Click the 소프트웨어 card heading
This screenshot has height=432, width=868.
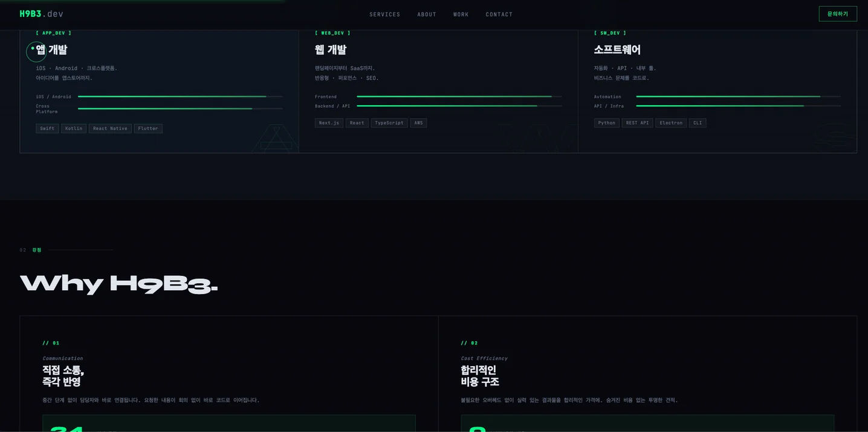617,50
